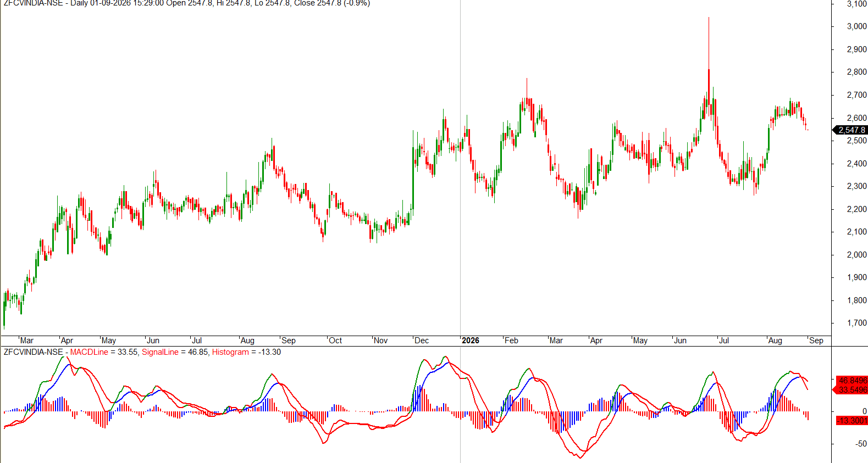The width and height of the screenshot is (868, 463).
Task: Click the -50 label on MACD axis
Action: [861, 444]
